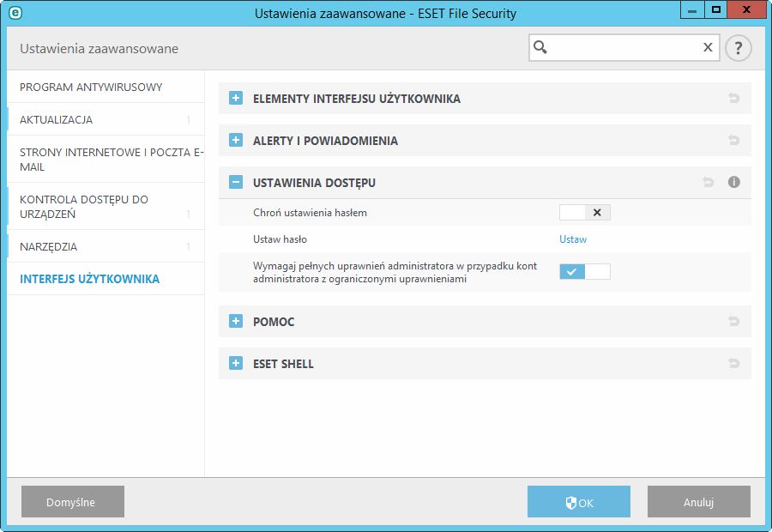Show info for Ustawienia dostępu section
Image resolution: width=772 pixels, height=532 pixels.
(x=733, y=182)
